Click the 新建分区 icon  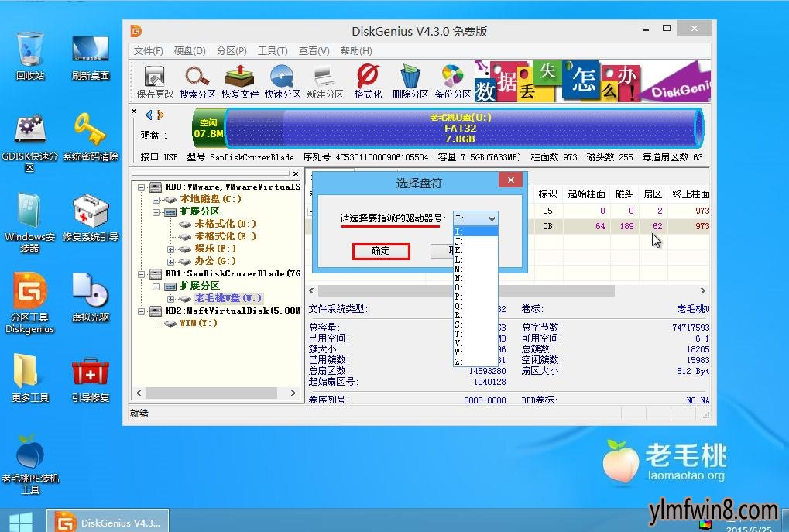pyautogui.click(x=325, y=82)
